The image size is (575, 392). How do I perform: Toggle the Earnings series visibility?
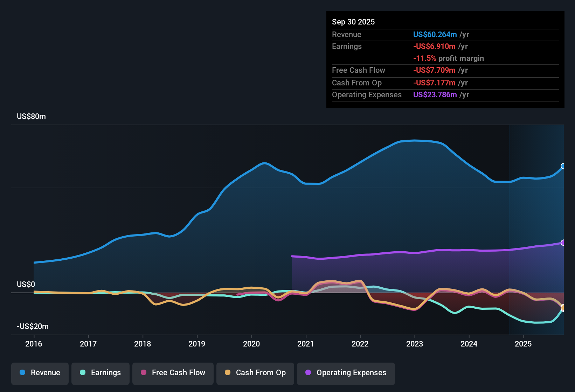101,373
